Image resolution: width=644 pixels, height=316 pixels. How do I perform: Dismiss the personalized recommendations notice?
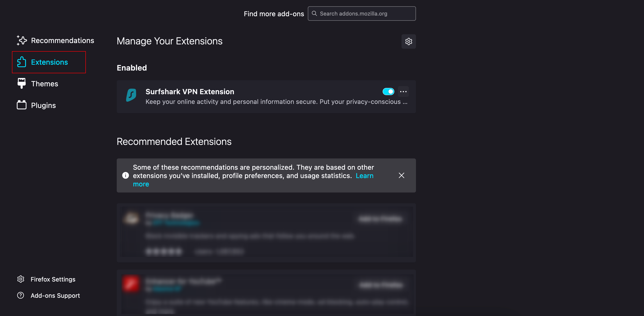tap(401, 175)
